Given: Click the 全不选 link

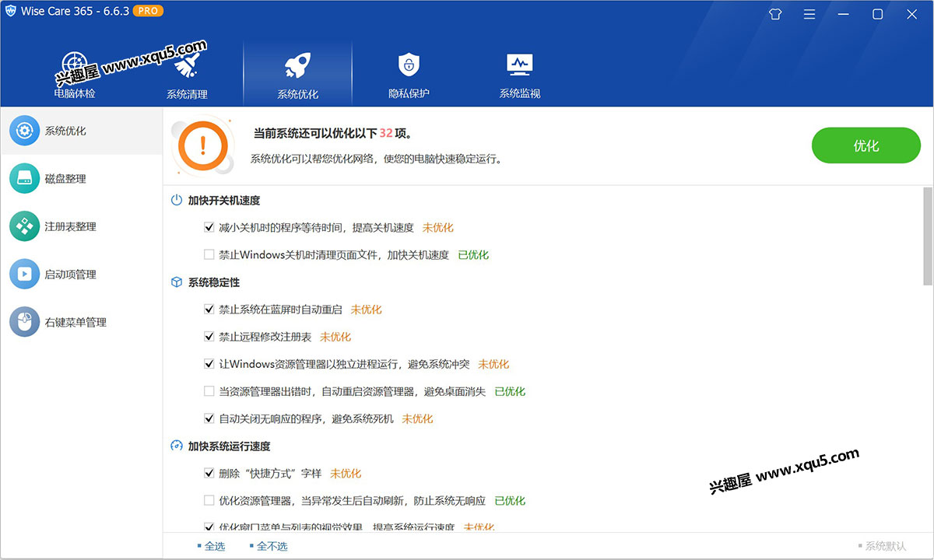Looking at the screenshot, I should coord(271,546).
